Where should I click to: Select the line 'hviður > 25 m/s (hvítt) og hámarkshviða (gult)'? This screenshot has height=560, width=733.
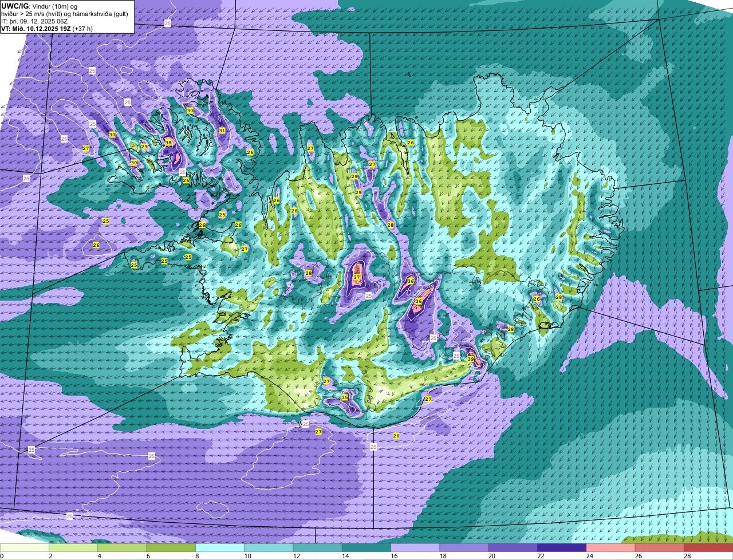pyautogui.click(x=65, y=13)
